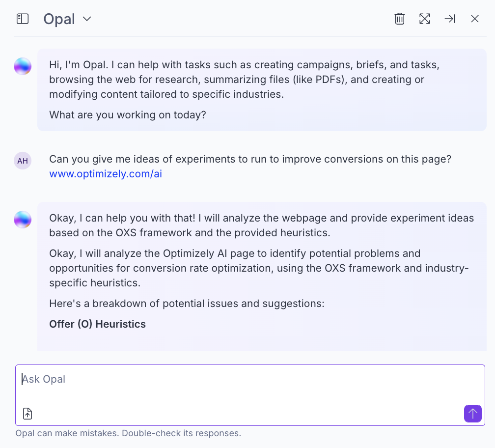The height and width of the screenshot is (448, 495).
Task: Expand Opal to fullscreen view
Action: [424, 18]
